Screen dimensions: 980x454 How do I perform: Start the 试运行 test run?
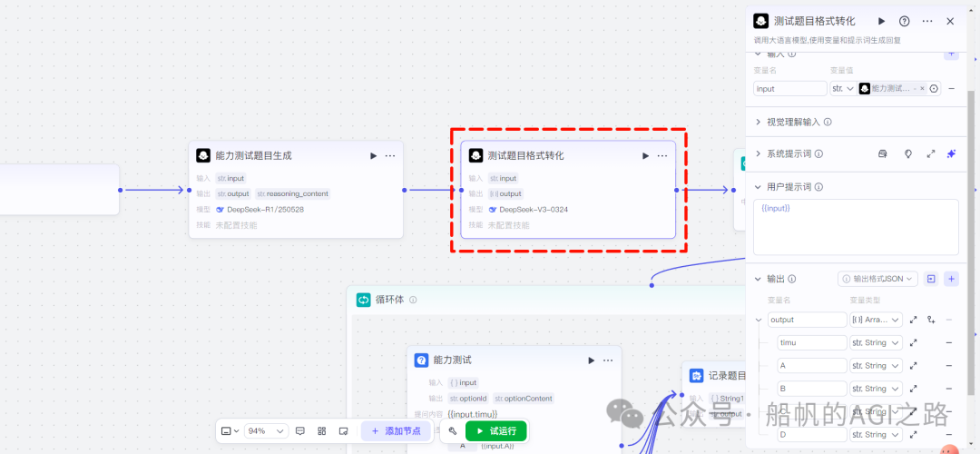click(x=496, y=431)
